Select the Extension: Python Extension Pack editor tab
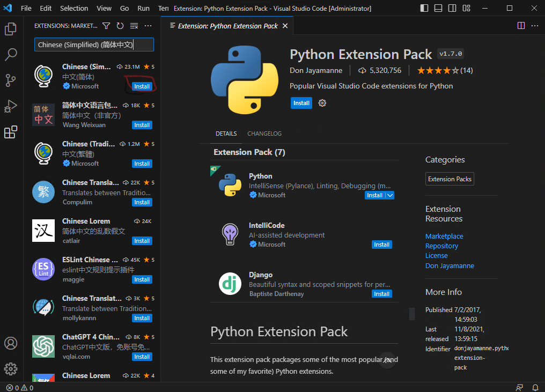The image size is (545, 392). tap(227, 26)
